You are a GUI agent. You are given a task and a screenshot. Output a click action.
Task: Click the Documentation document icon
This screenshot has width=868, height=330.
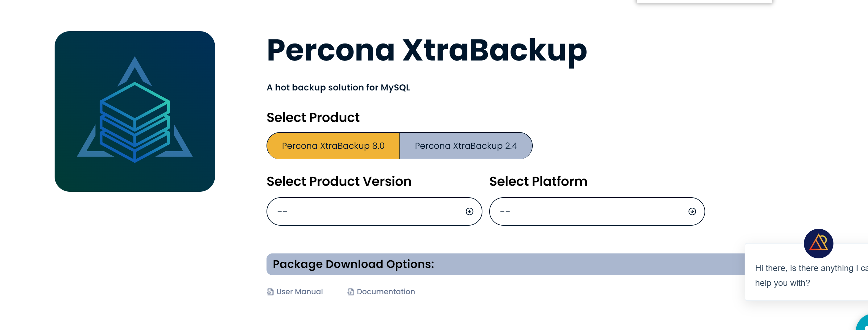[x=351, y=292]
